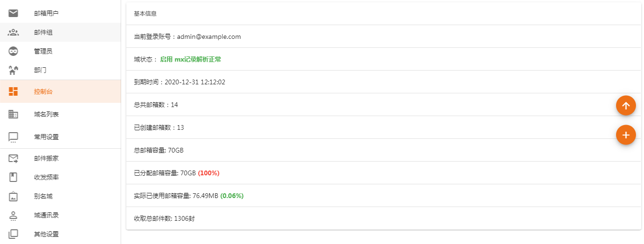The image size is (644, 244).
Task: Click the bookmark icon for 收发频率
Action: (x=13, y=177)
